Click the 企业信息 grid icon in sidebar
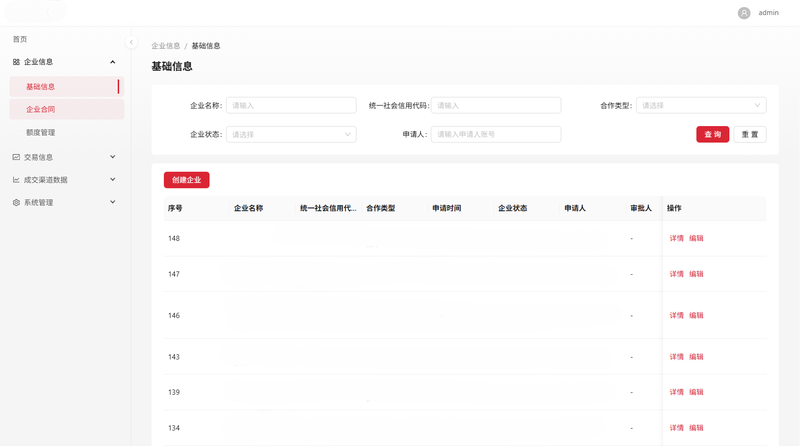The height and width of the screenshot is (446, 800). tap(16, 62)
